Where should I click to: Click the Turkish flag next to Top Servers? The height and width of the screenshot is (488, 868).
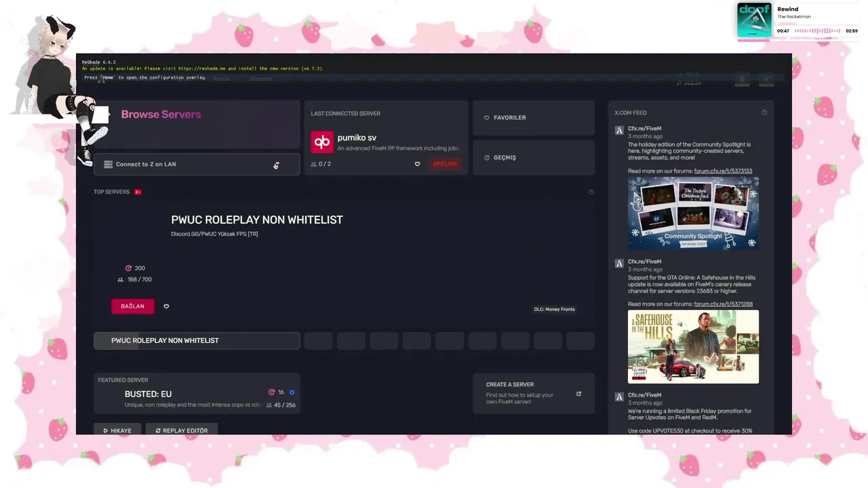(138, 192)
